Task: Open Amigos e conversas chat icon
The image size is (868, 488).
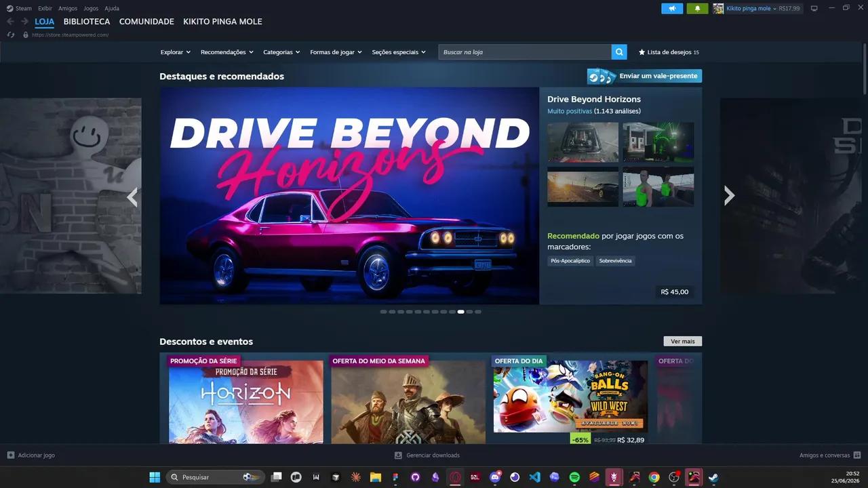Action: pyautogui.click(x=857, y=455)
